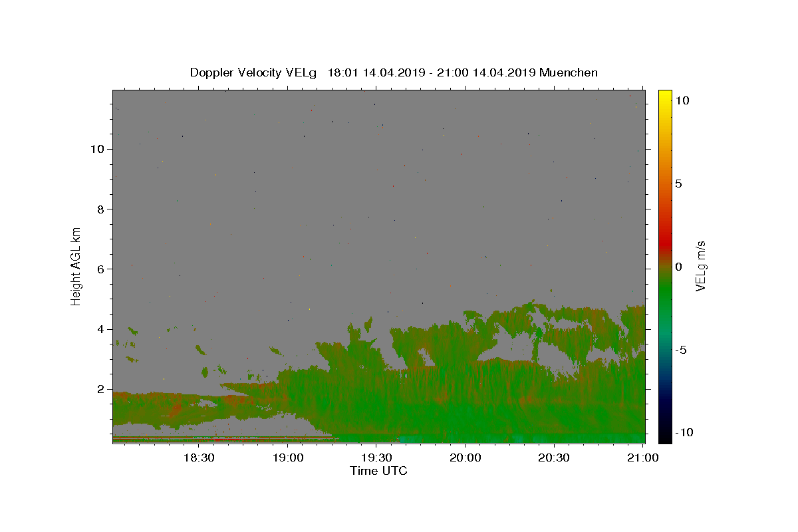Click the colorbar value -5 label
Image resolution: width=798 pixels, height=532 pixels.
coord(682,350)
